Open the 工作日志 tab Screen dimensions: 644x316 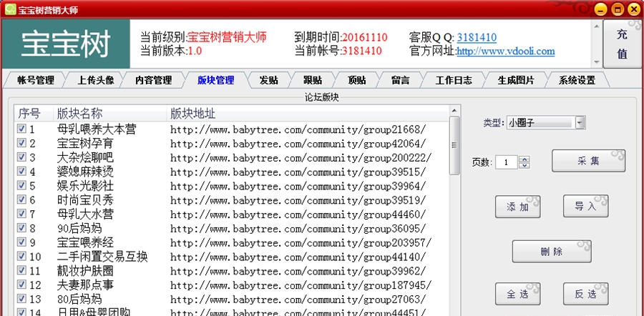tap(454, 80)
